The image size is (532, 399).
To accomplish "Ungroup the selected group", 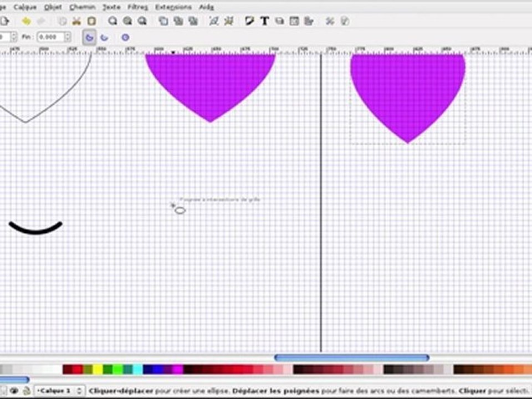I will [x=229, y=22].
